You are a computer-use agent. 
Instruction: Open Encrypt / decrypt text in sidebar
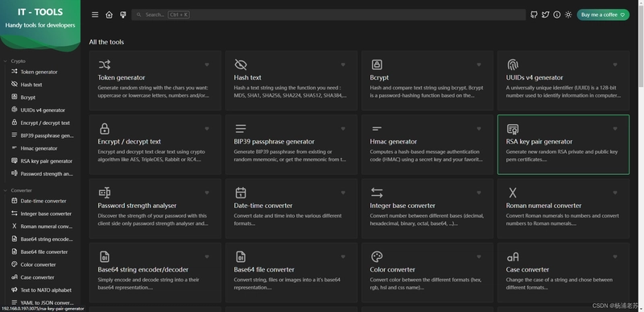point(45,123)
